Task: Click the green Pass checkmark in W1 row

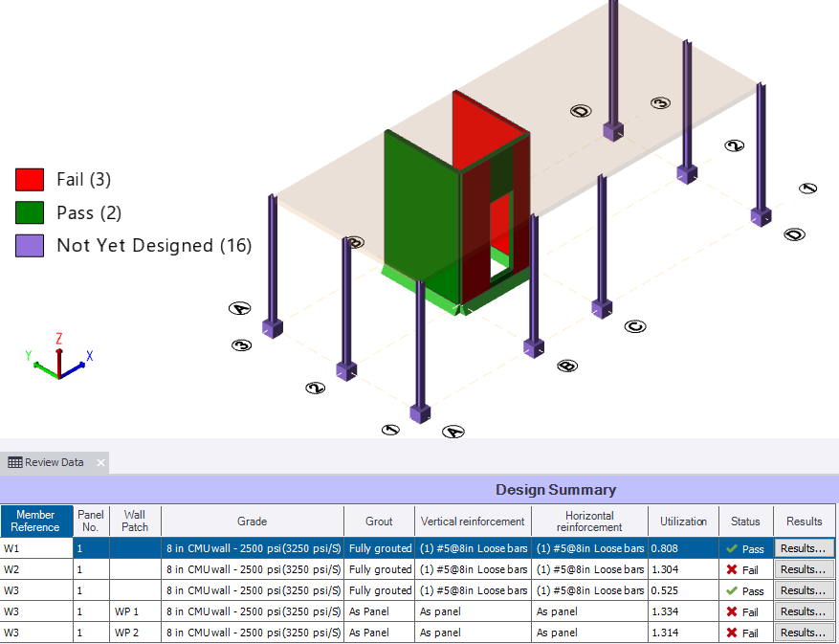Action: coord(731,548)
